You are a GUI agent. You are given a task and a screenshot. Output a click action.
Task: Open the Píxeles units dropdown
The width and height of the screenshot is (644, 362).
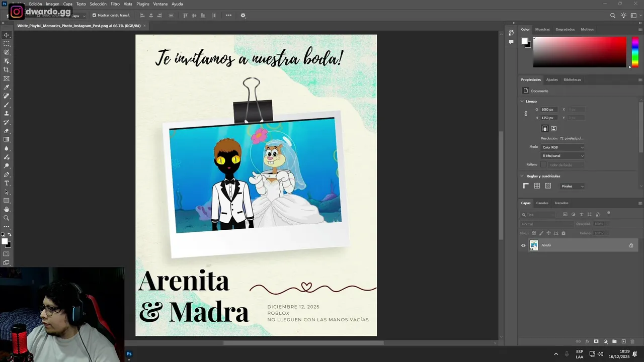572,186
